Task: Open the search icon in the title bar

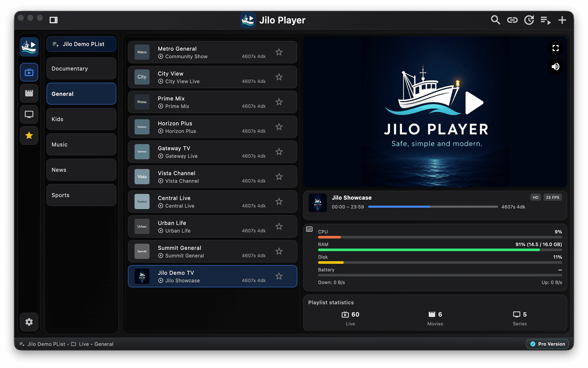Action: coord(496,20)
